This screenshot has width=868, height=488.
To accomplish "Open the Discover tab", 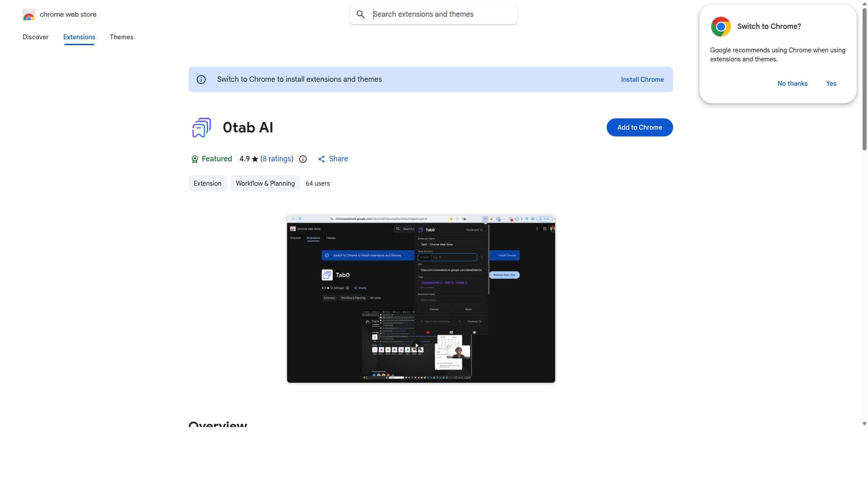I will 35,37.
